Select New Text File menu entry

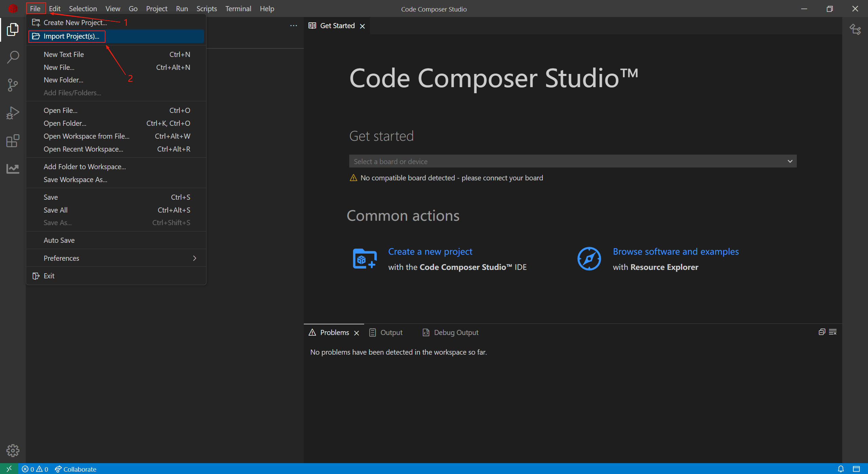(116, 55)
